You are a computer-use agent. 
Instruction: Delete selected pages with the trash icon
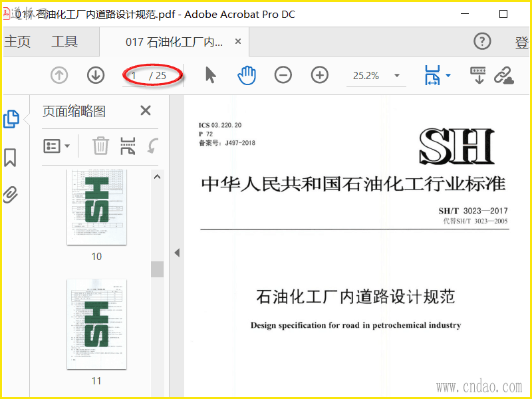(101, 146)
